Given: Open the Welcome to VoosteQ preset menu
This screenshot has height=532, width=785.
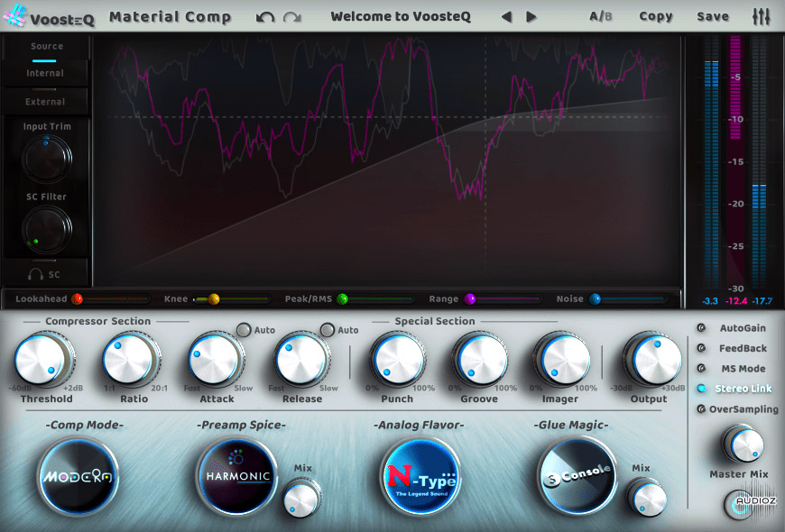Looking at the screenshot, I should pyautogui.click(x=401, y=16).
